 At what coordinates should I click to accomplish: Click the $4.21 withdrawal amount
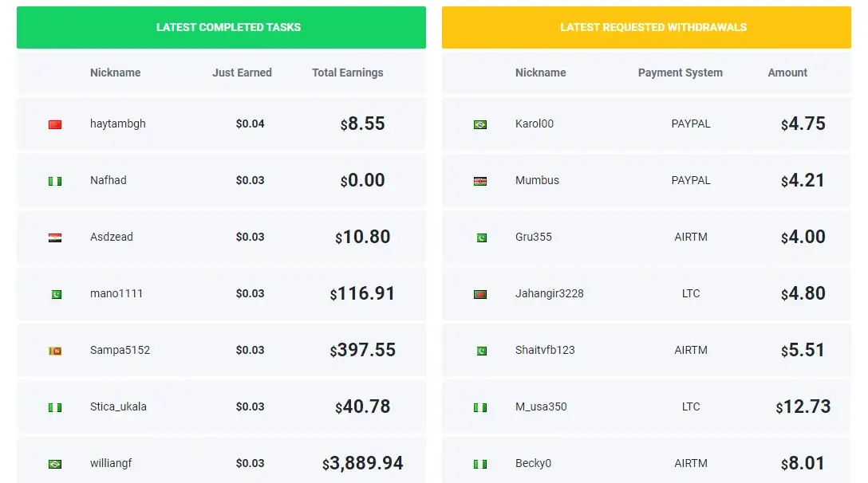pyautogui.click(x=803, y=180)
